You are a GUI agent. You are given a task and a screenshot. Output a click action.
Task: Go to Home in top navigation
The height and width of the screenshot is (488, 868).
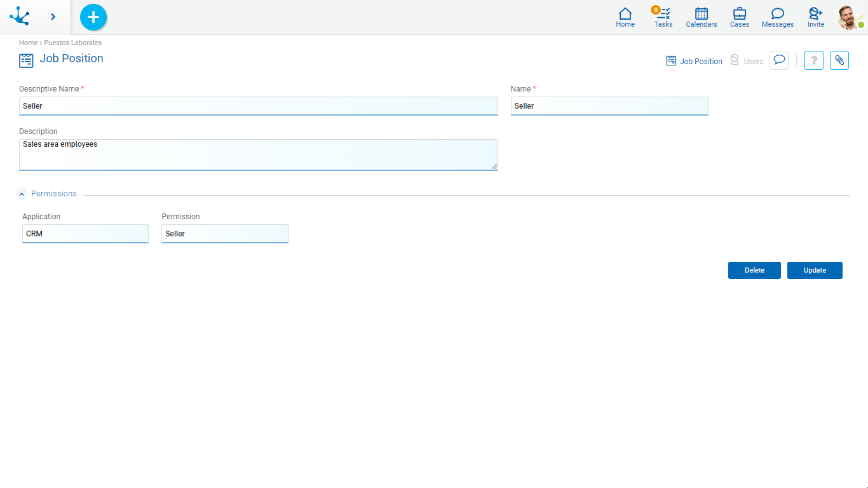tap(625, 17)
